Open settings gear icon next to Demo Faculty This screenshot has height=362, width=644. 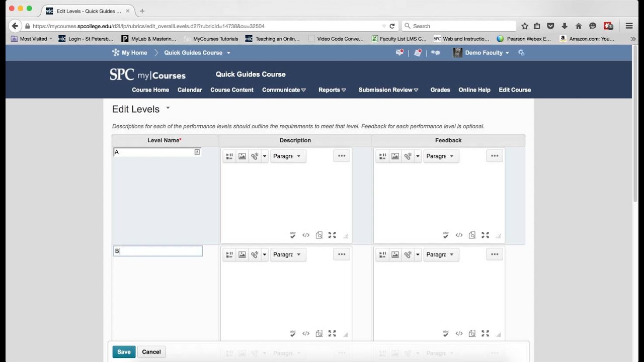click(x=521, y=53)
